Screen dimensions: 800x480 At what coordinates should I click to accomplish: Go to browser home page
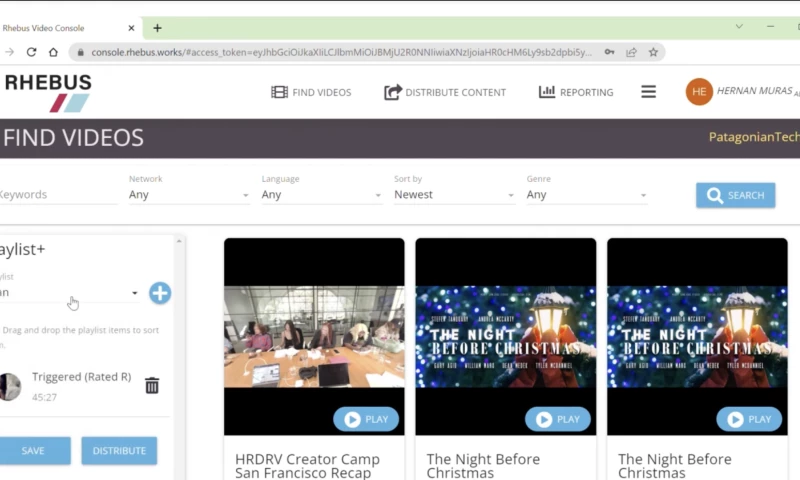tap(53, 52)
